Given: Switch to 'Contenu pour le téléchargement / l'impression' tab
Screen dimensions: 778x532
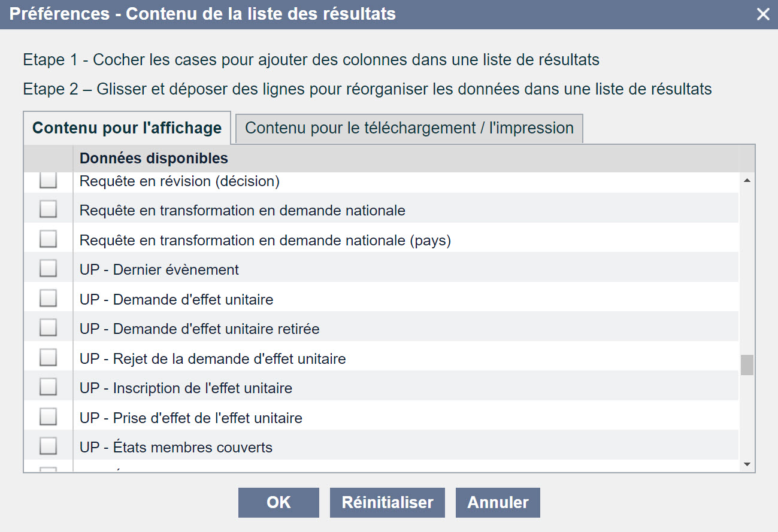Looking at the screenshot, I should 409,128.
